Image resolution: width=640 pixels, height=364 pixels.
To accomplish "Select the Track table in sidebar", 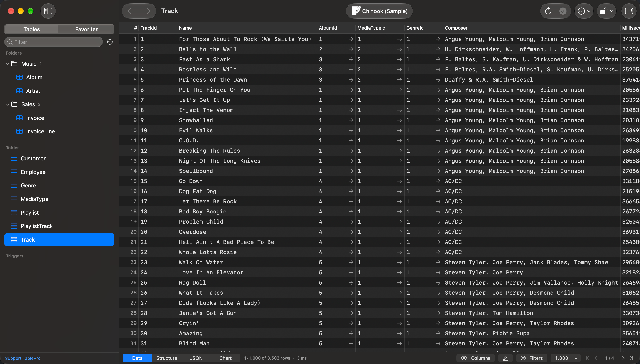I will (x=59, y=239).
